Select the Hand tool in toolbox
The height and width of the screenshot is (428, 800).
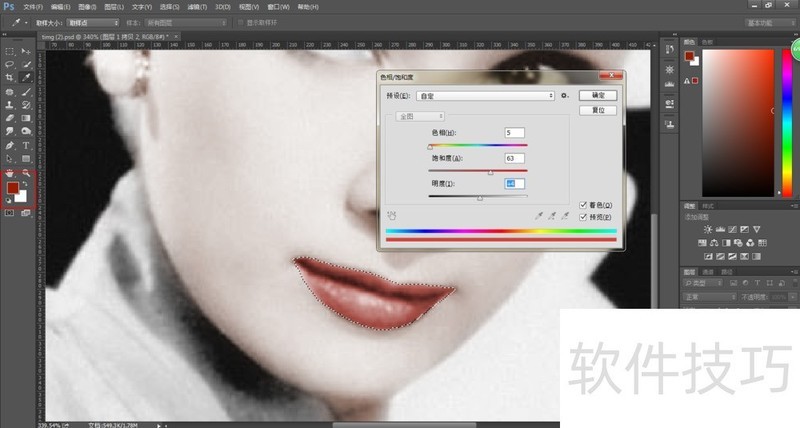(x=9, y=172)
